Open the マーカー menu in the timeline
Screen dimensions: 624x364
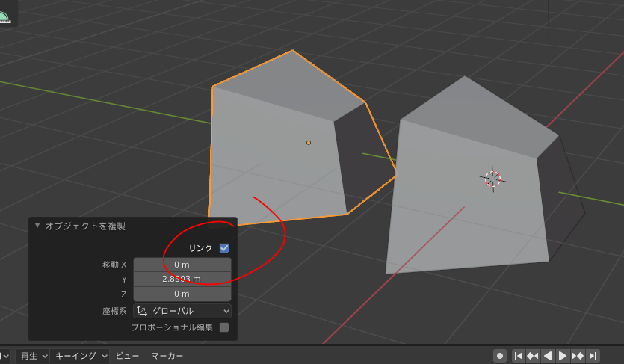pyautogui.click(x=167, y=356)
